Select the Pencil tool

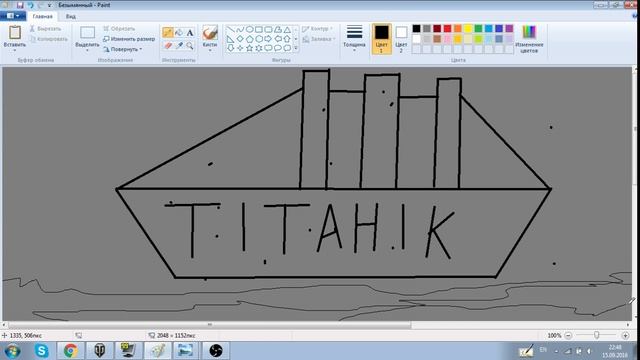coord(168,33)
